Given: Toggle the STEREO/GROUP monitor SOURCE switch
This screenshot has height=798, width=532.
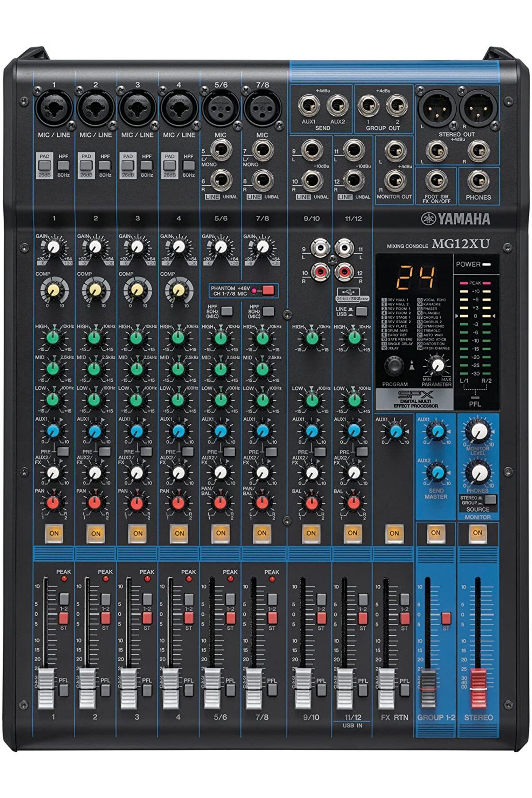Looking at the screenshot, I should point(490,500).
